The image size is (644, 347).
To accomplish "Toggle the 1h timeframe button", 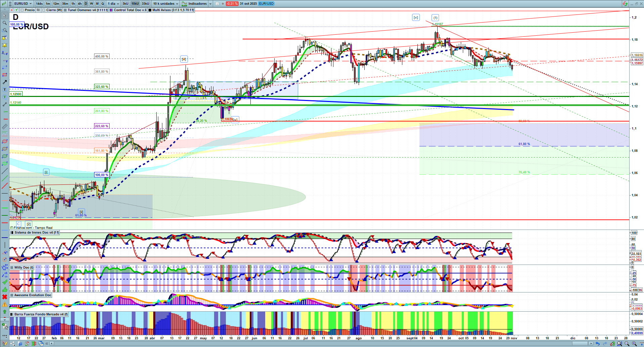I will [x=73, y=3].
